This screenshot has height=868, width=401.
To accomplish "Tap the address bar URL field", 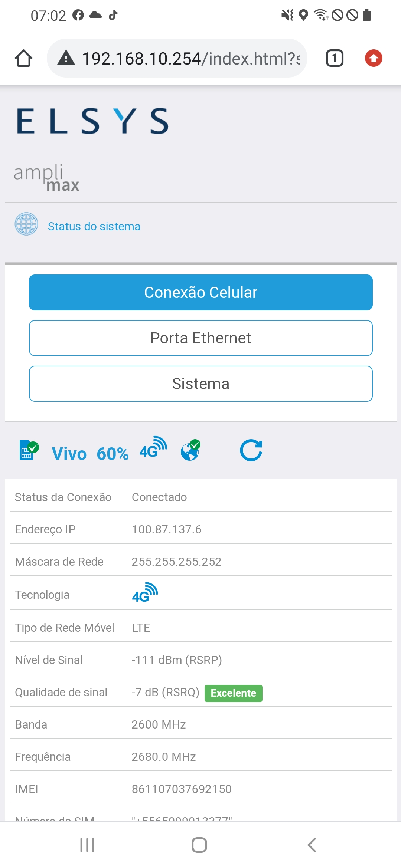I will [190, 58].
